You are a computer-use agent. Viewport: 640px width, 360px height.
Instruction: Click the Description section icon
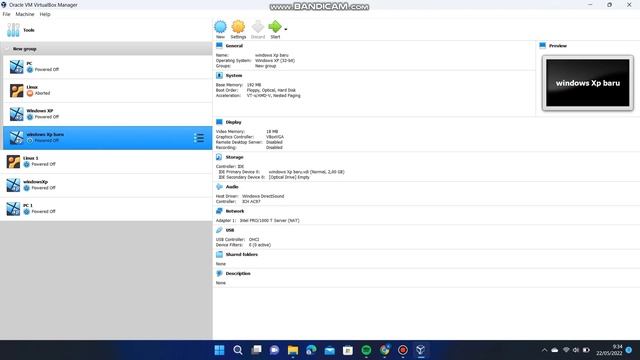219,273
